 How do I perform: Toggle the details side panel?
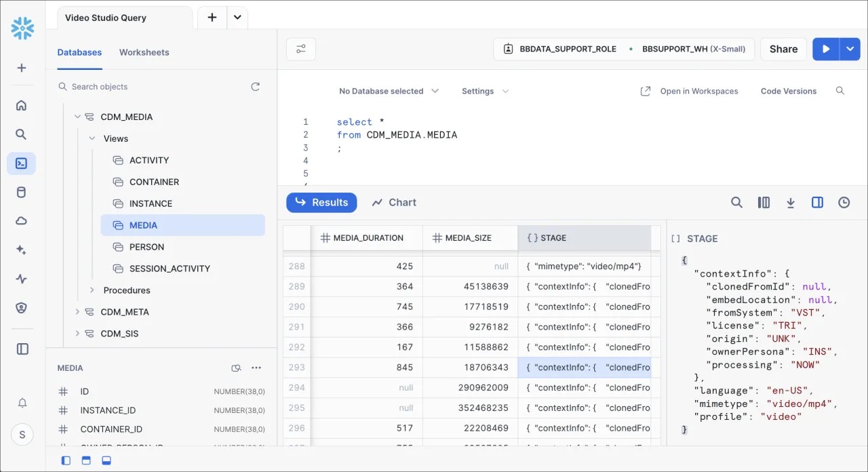click(817, 202)
